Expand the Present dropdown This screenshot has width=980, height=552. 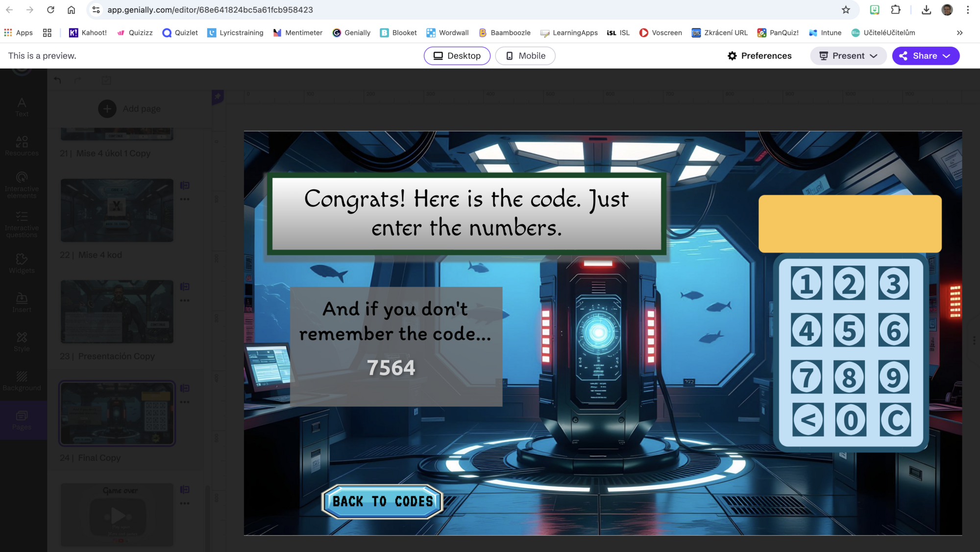(x=848, y=56)
